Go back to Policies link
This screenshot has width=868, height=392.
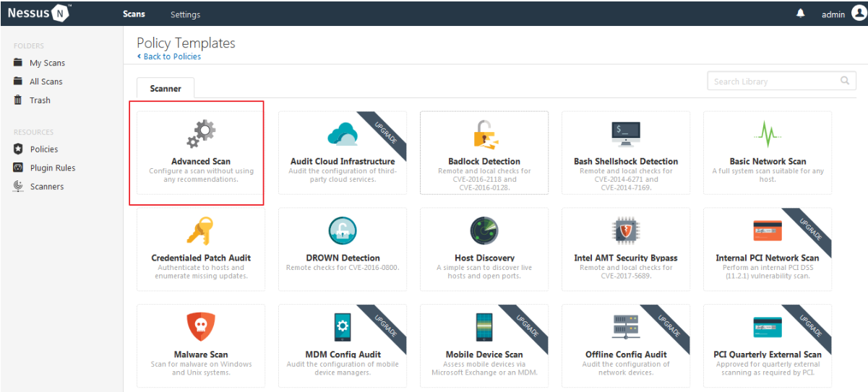(x=169, y=56)
